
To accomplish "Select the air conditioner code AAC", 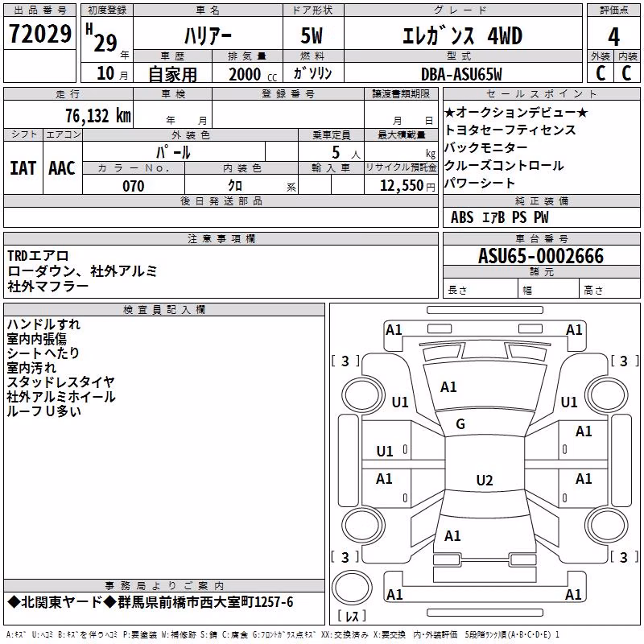I will point(62,168).
